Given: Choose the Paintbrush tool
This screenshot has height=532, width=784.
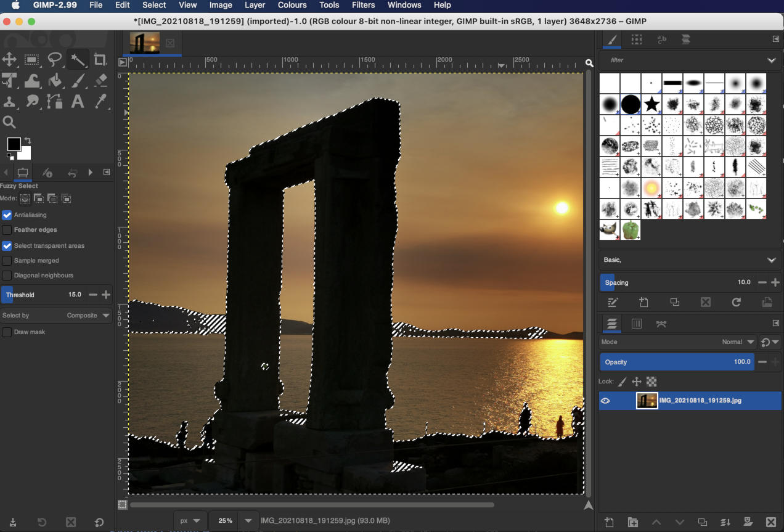Looking at the screenshot, I should [x=77, y=80].
